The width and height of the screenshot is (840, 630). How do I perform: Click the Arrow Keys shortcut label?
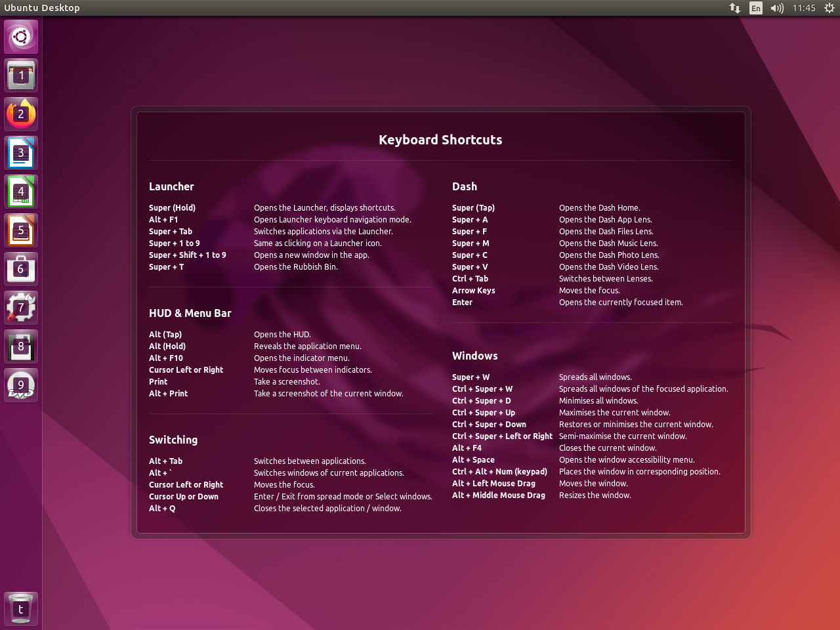pos(474,291)
